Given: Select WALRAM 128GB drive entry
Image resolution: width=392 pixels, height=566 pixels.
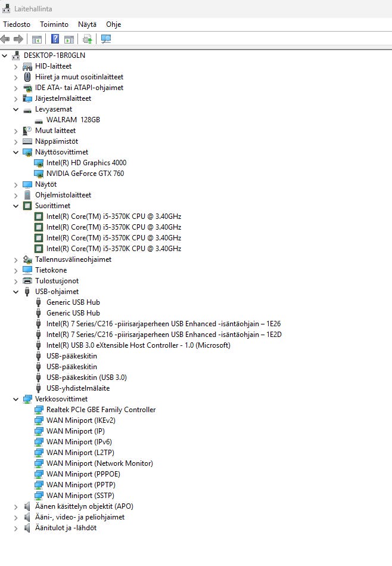Looking at the screenshot, I should tap(73, 120).
